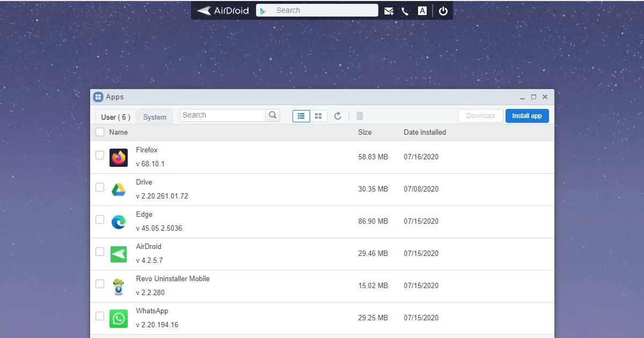Click the Size column header
644x338 pixels.
tap(365, 132)
